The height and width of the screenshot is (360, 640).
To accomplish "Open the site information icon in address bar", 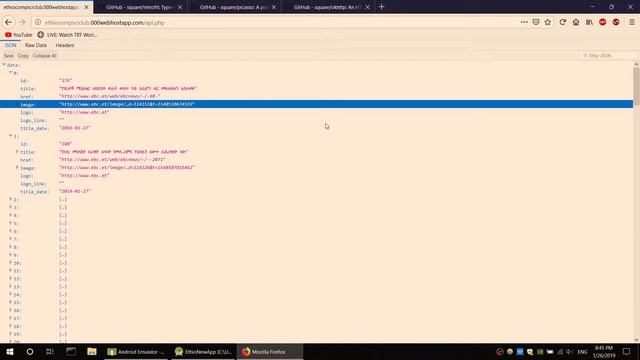I will click(x=38, y=22).
